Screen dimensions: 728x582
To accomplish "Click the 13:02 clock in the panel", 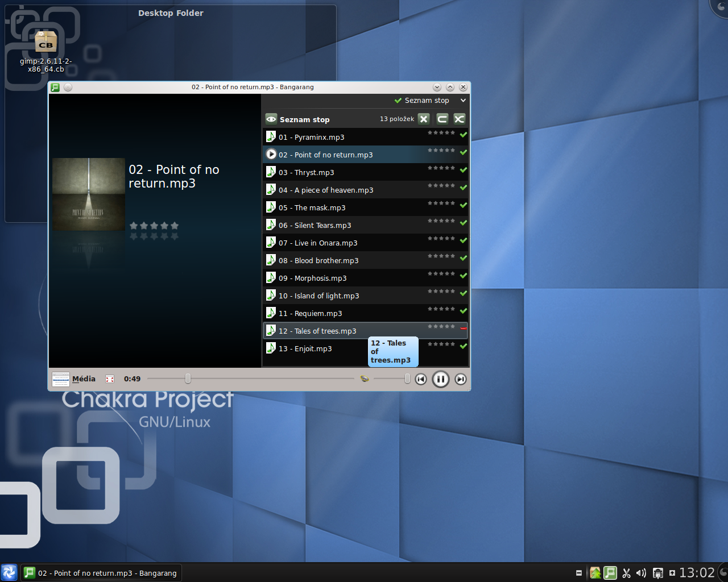I will [x=697, y=573].
